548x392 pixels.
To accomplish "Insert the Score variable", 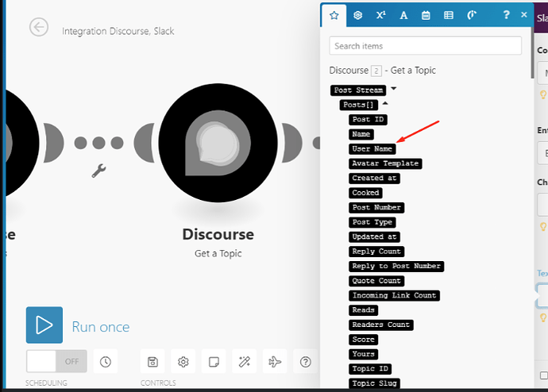I will [363, 340].
